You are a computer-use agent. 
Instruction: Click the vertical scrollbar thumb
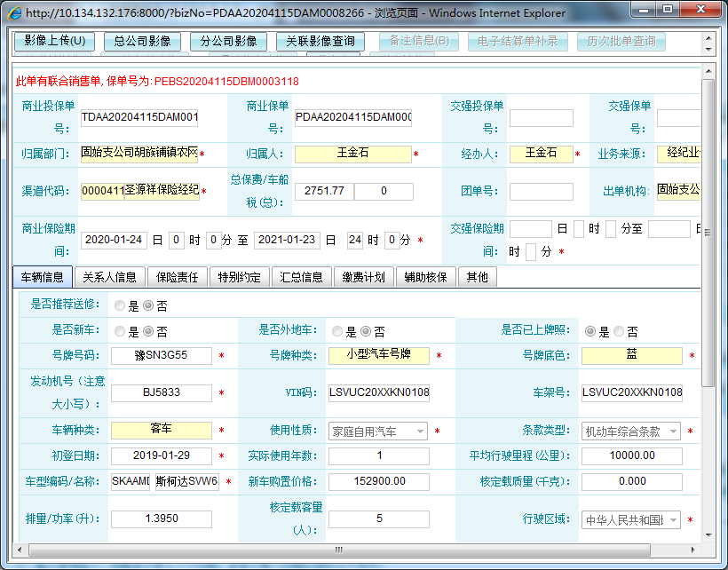(x=708, y=231)
